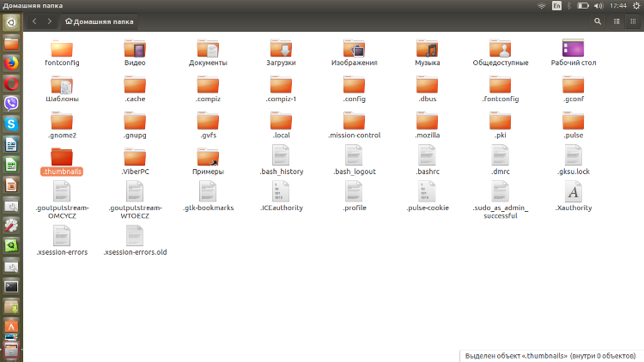
Task: Open the Ubuntu Dash search button
Action: tap(11, 22)
